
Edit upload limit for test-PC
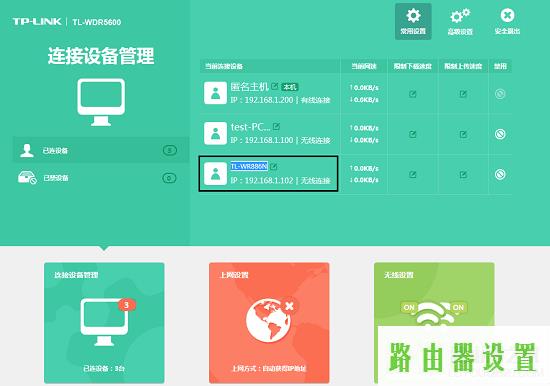463,134
